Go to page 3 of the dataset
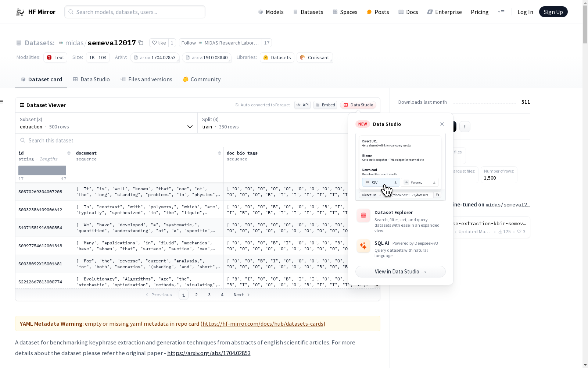Screen dimensions: 588x368 [209, 295]
